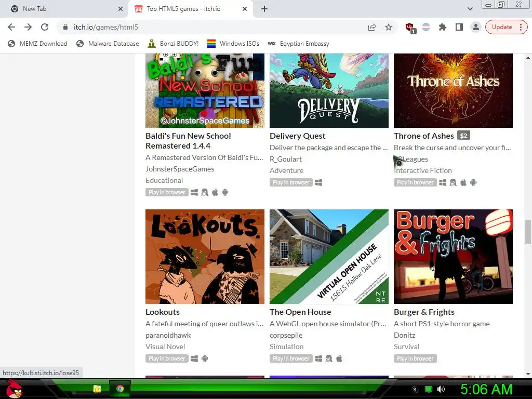Open Baldi's Fun New School thumbnail
The width and height of the screenshot is (532, 399).
pyautogui.click(x=205, y=90)
